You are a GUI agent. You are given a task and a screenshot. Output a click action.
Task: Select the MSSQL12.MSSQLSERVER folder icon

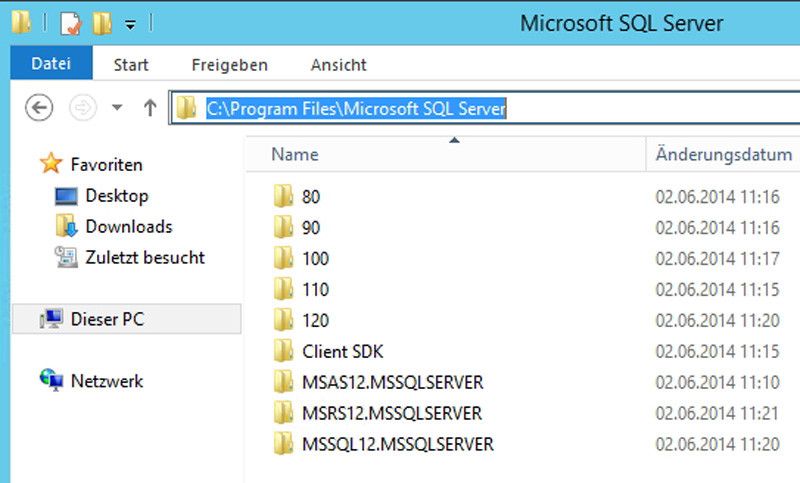click(x=283, y=444)
